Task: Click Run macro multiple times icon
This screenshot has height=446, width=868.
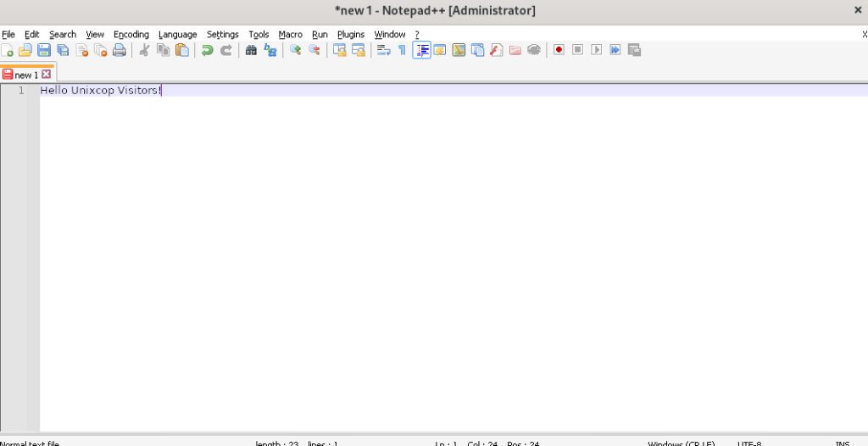Action: coord(615,50)
